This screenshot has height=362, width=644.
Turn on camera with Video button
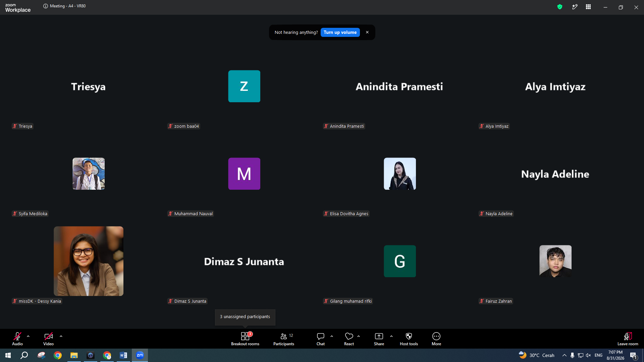pos(48,339)
